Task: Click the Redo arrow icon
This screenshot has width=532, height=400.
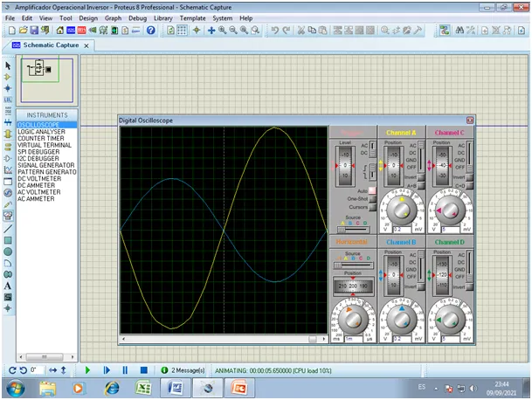Action: (287, 31)
